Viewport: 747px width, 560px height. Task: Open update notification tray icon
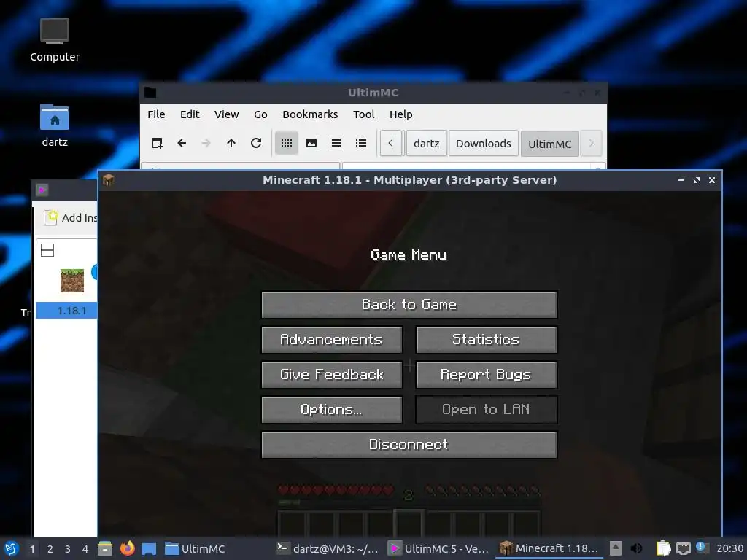pos(702,548)
